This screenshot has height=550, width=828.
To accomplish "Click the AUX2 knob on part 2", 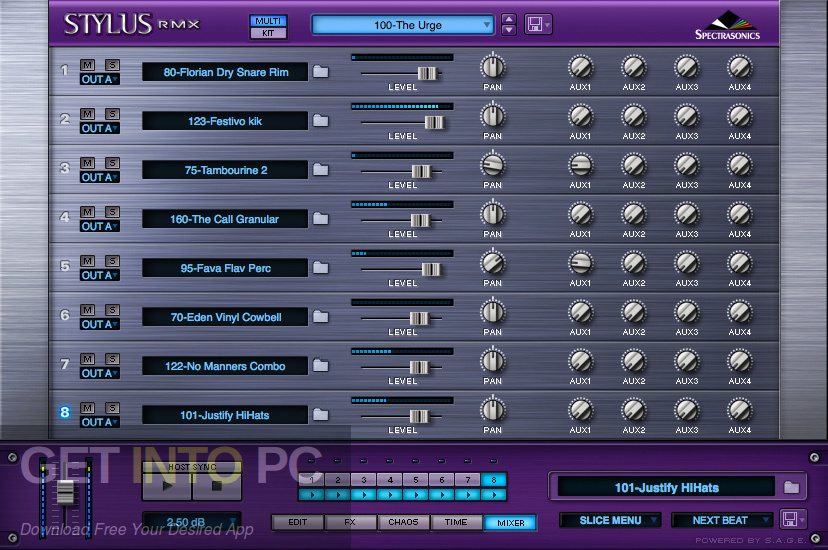I will 634,116.
